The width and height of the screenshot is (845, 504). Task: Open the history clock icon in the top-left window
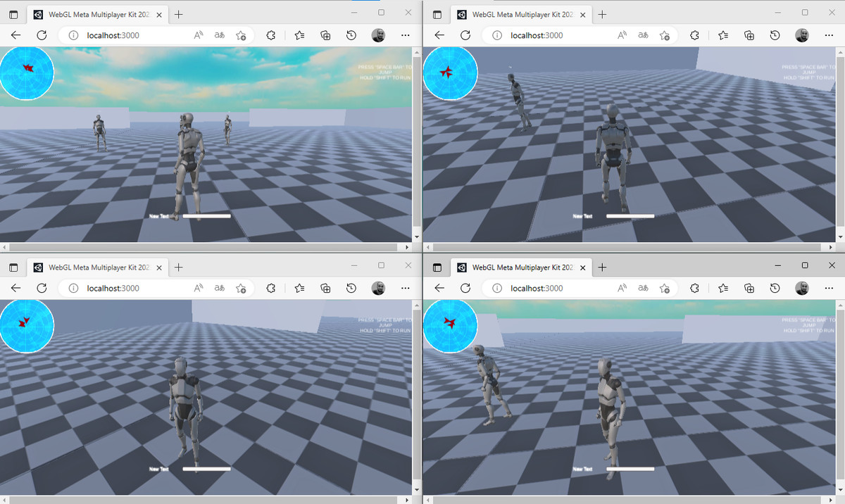tap(351, 35)
